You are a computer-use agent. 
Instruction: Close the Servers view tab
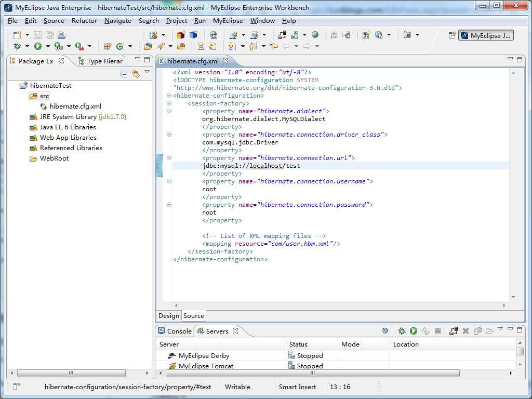pos(235,331)
